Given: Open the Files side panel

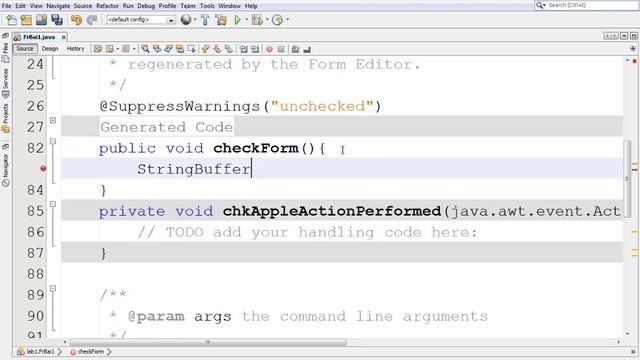Looking at the screenshot, I should click(x=5, y=52).
